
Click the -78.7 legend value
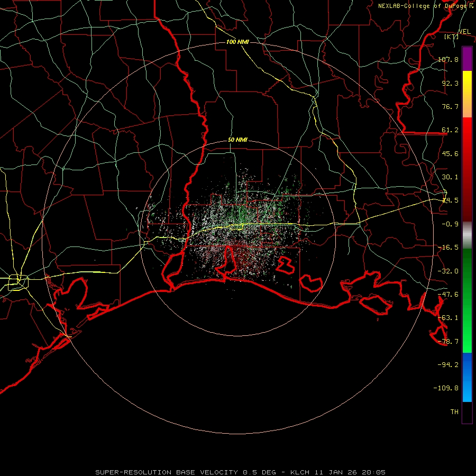tap(448, 342)
